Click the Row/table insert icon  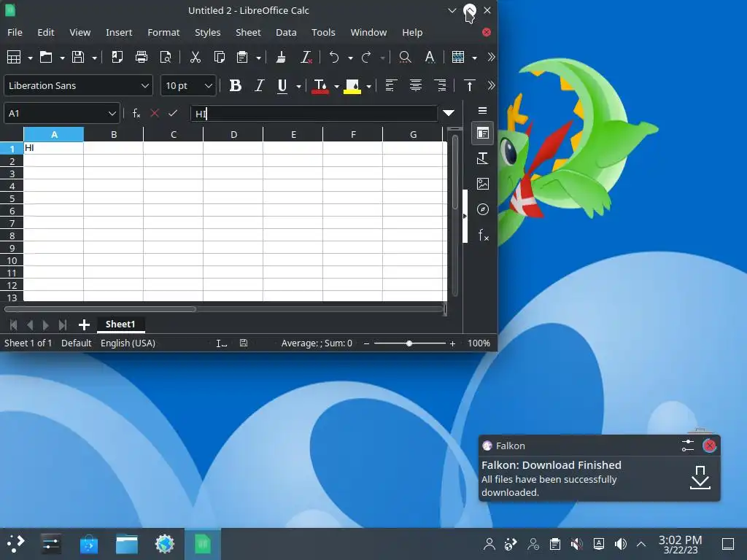click(458, 57)
